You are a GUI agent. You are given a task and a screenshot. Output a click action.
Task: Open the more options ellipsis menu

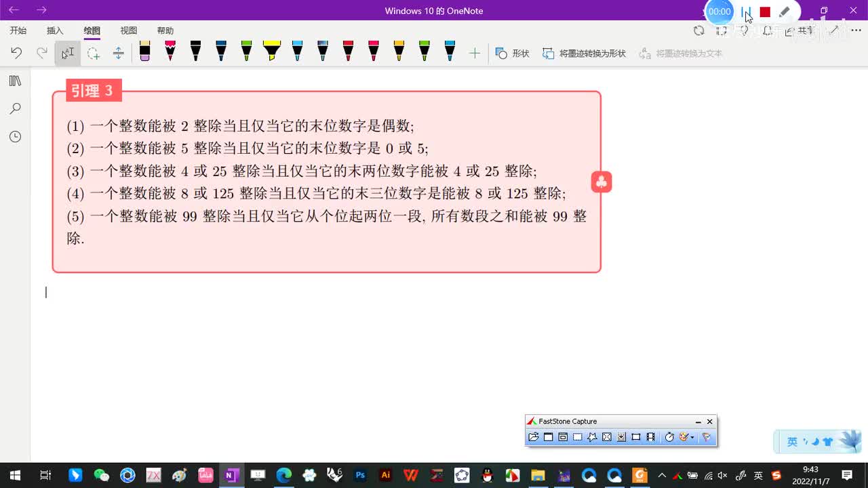[856, 30]
